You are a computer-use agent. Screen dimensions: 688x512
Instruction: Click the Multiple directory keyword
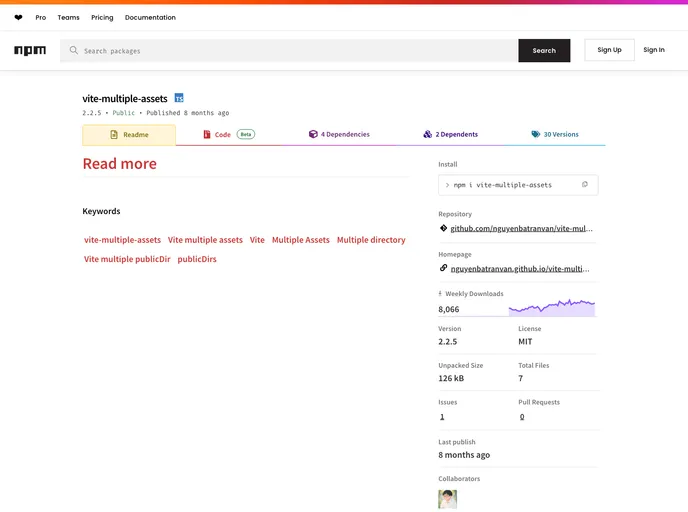coord(371,240)
